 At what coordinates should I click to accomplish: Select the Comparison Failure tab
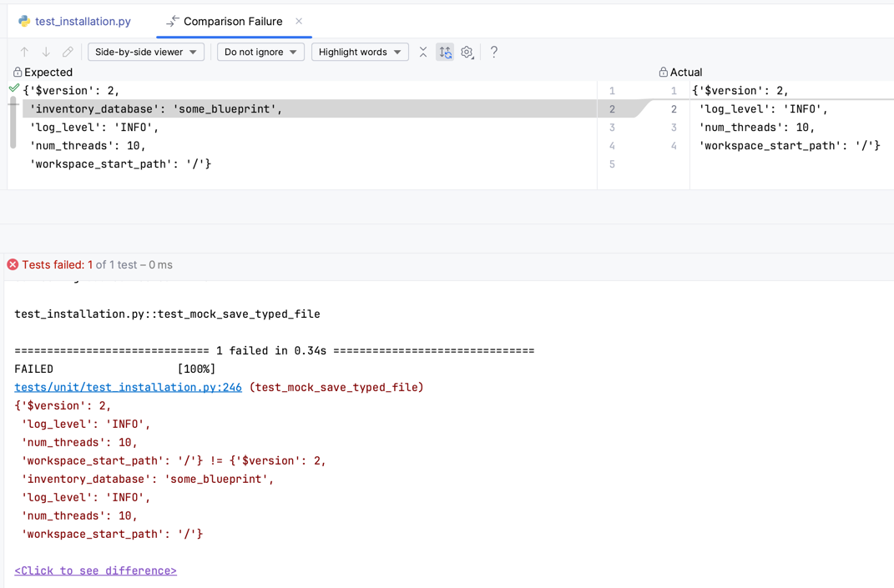(x=233, y=21)
